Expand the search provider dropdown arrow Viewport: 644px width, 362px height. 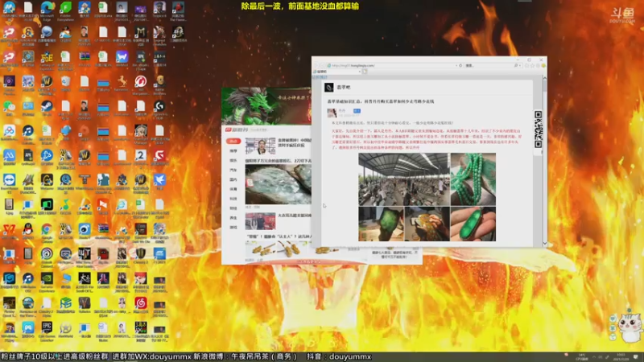(x=520, y=65)
